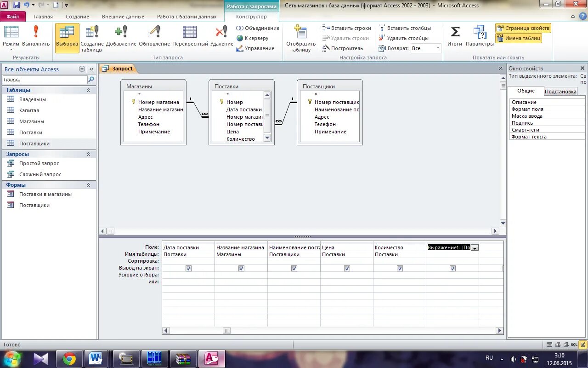
Task: Uncheck show box for Количество column
Action: [x=400, y=268]
